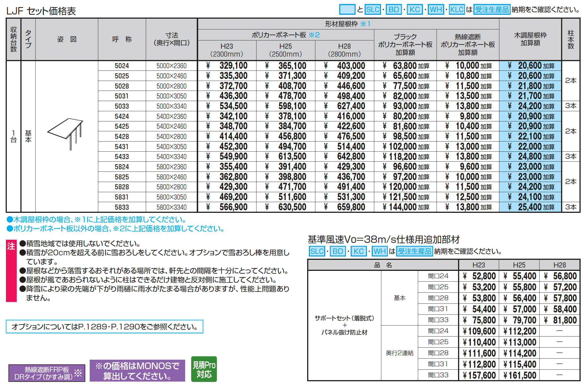The height and width of the screenshot is (392, 586).
Task: Click dimension 5800×3340
Action: pyautogui.click(x=172, y=207)
